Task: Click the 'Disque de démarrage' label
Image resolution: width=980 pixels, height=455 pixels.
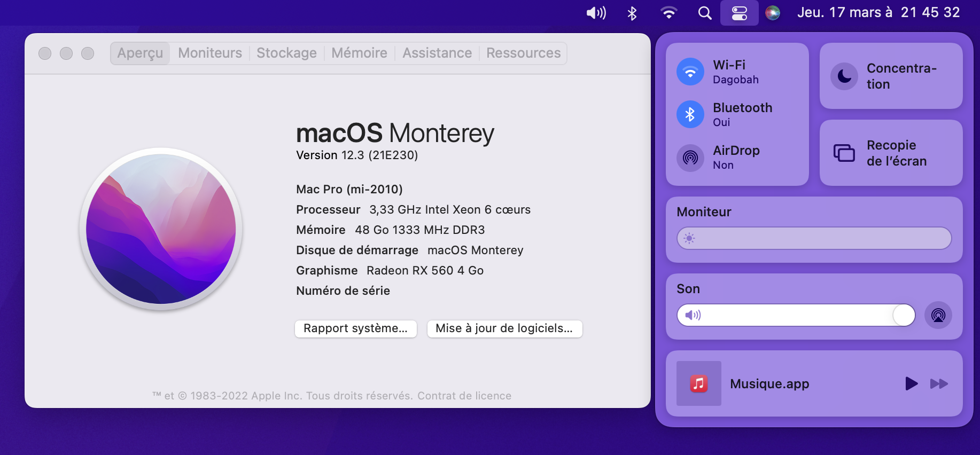Action: pos(357,250)
